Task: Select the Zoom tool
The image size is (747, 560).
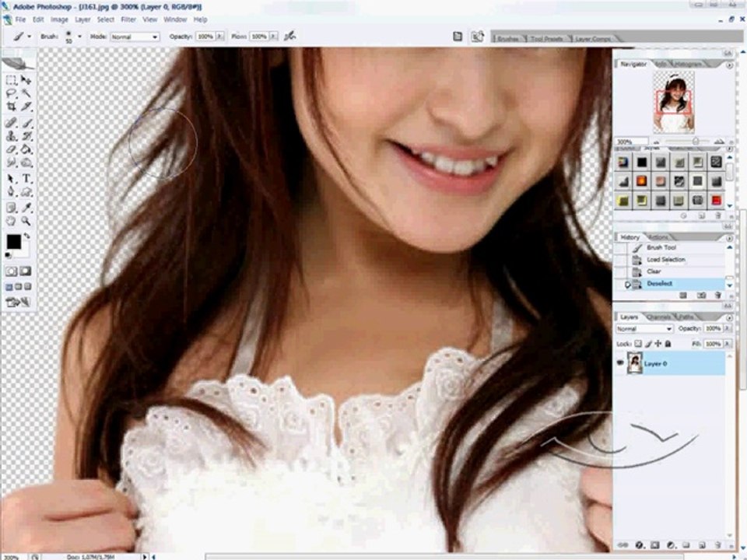Action: (x=26, y=221)
